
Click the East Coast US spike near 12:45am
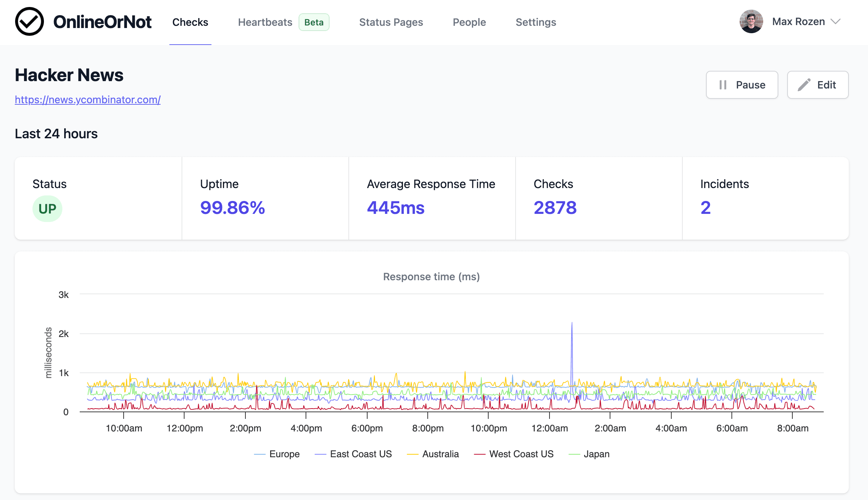point(572,323)
